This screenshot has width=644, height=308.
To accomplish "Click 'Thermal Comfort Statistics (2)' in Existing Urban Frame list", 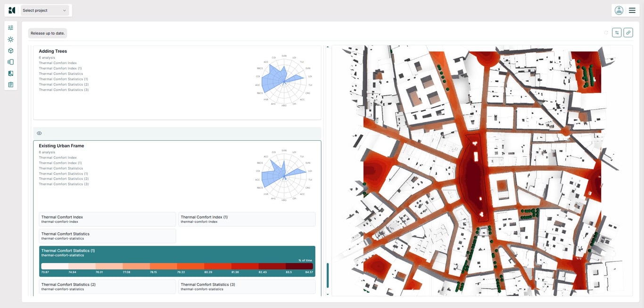I will (x=64, y=179).
